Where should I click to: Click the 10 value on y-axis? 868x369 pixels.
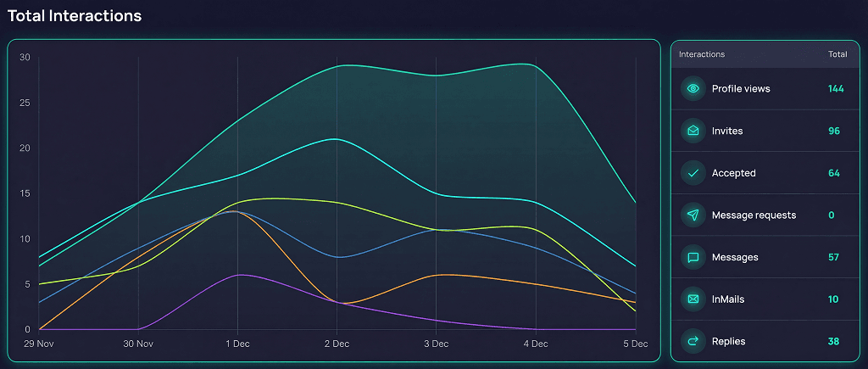[x=25, y=239]
